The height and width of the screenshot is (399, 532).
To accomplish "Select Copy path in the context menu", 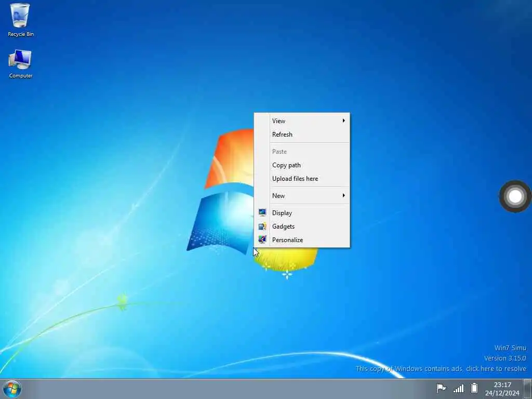I will [x=302, y=165].
